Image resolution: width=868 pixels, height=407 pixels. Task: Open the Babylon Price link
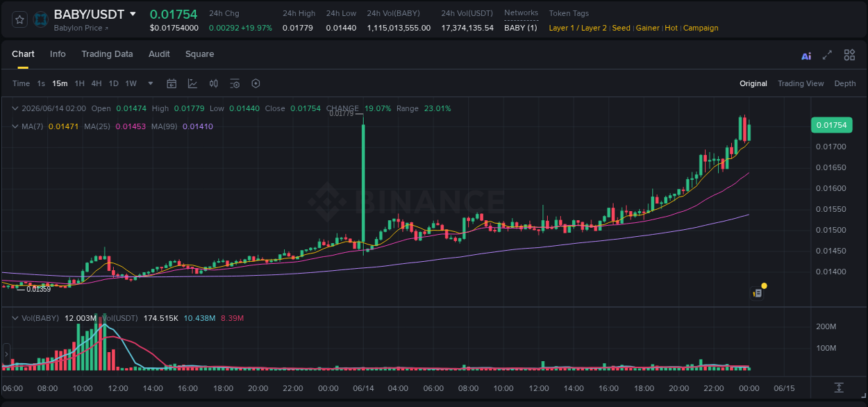[81, 28]
